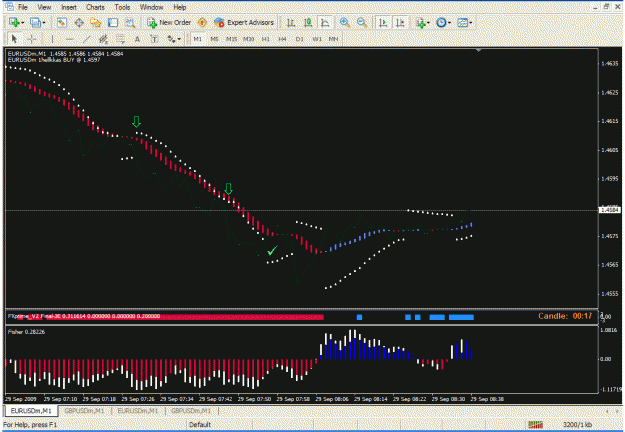This screenshot has height=432, width=625.
Task: Toggle chart auto scroll
Action: pyautogui.click(x=383, y=23)
